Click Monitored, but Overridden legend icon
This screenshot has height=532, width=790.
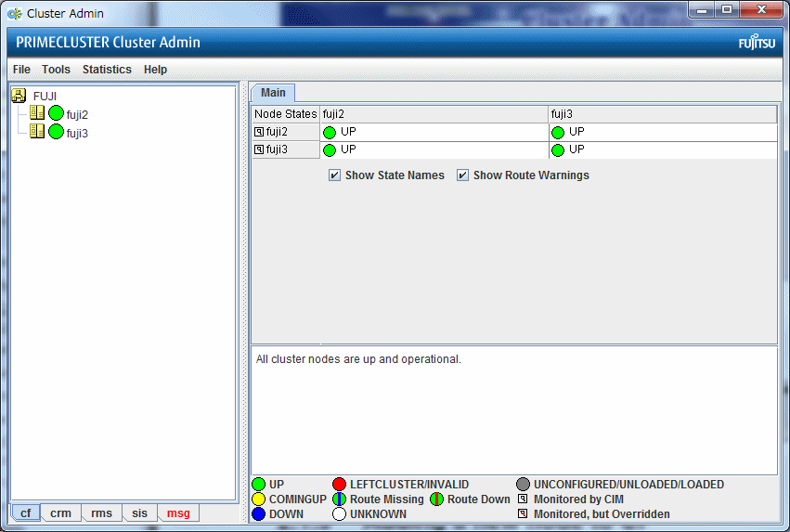(x=523, y=513)
